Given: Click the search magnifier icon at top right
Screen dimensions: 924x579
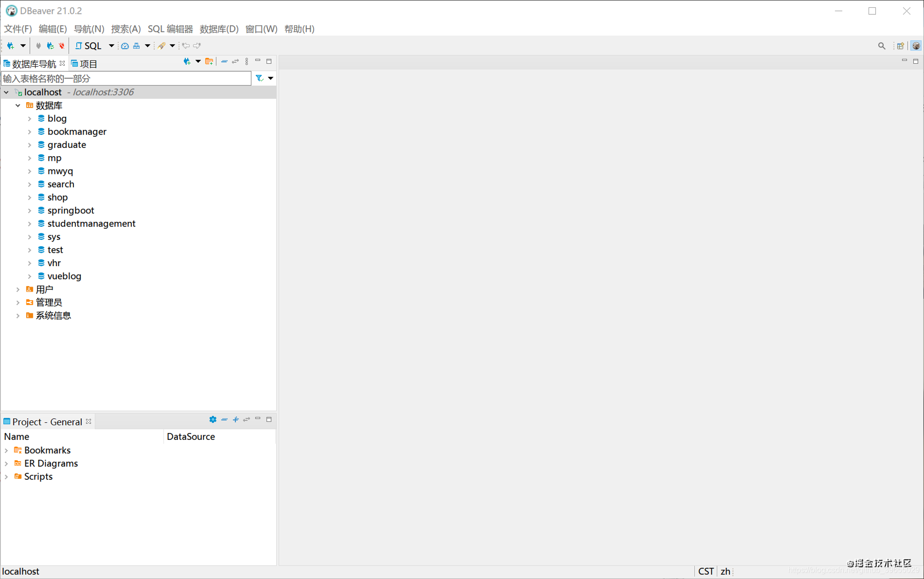Looking at the screenshot, I should (x=881, y=46).
